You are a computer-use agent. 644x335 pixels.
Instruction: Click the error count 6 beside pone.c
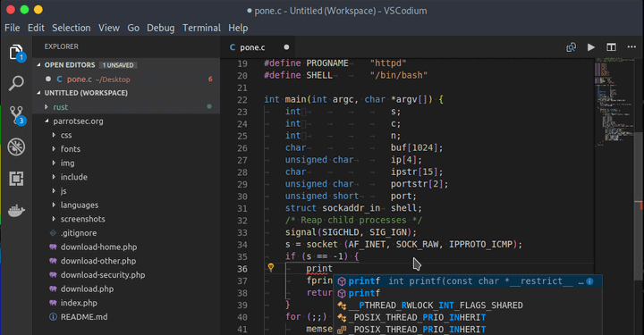click(210, 80)
